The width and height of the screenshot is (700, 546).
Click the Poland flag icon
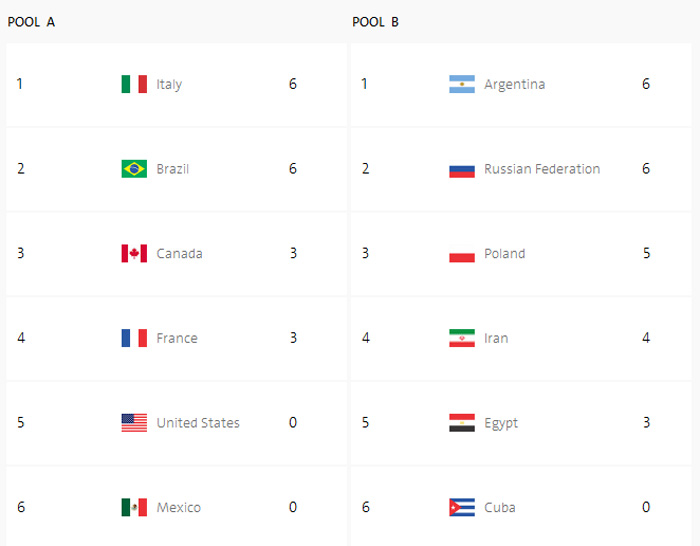(461, 253)
